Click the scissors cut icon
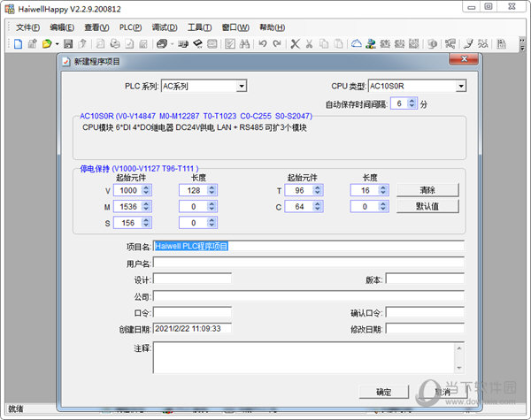Screen dimensions: 531x420 [x=309, y=44]
